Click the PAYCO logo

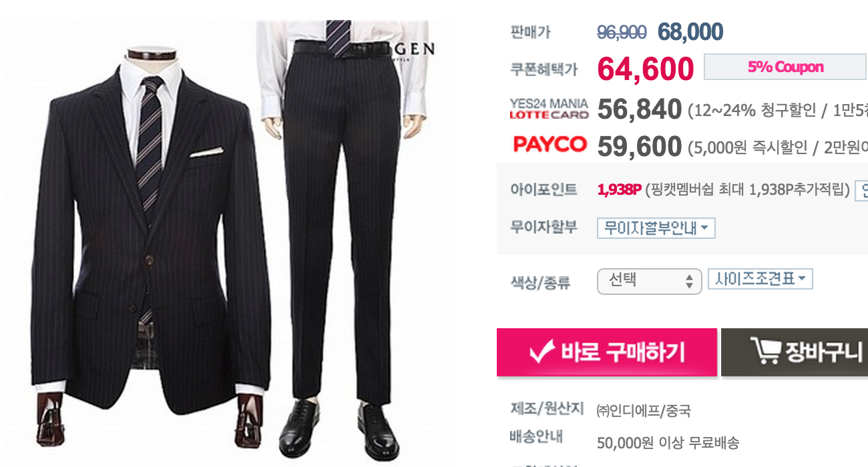pyautogui.click(x=550, y=144)
